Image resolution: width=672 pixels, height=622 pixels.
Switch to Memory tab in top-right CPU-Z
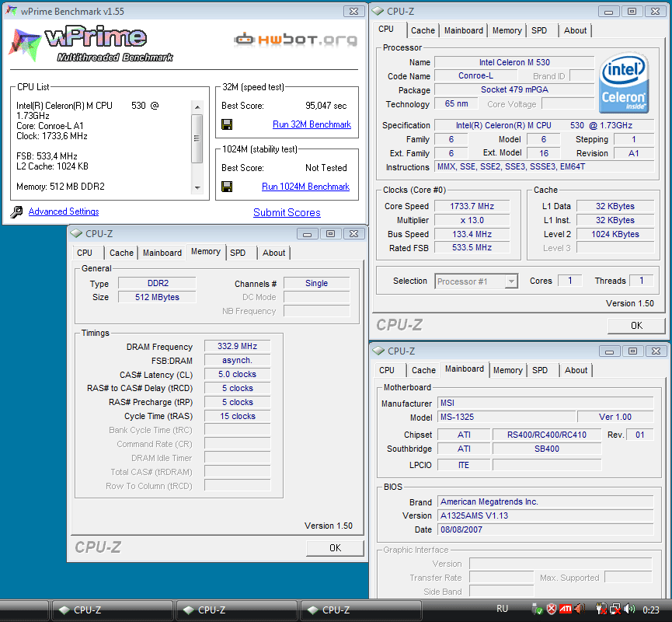point(507,30)
